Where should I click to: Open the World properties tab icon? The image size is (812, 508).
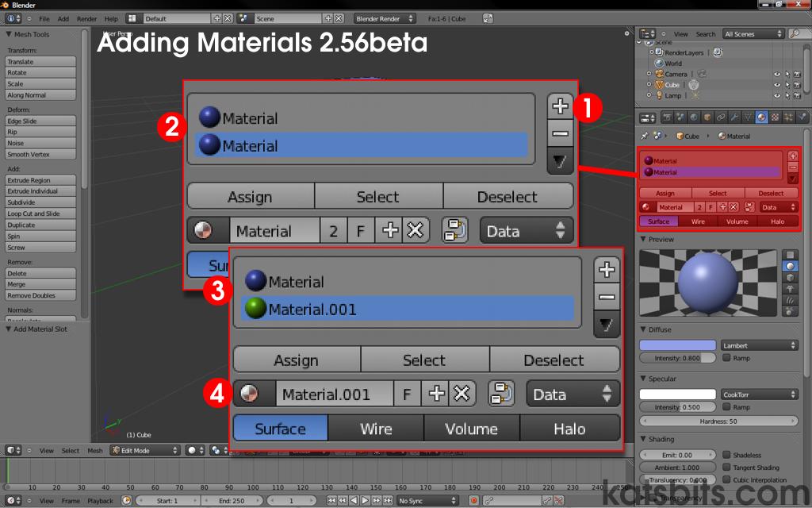694,117
